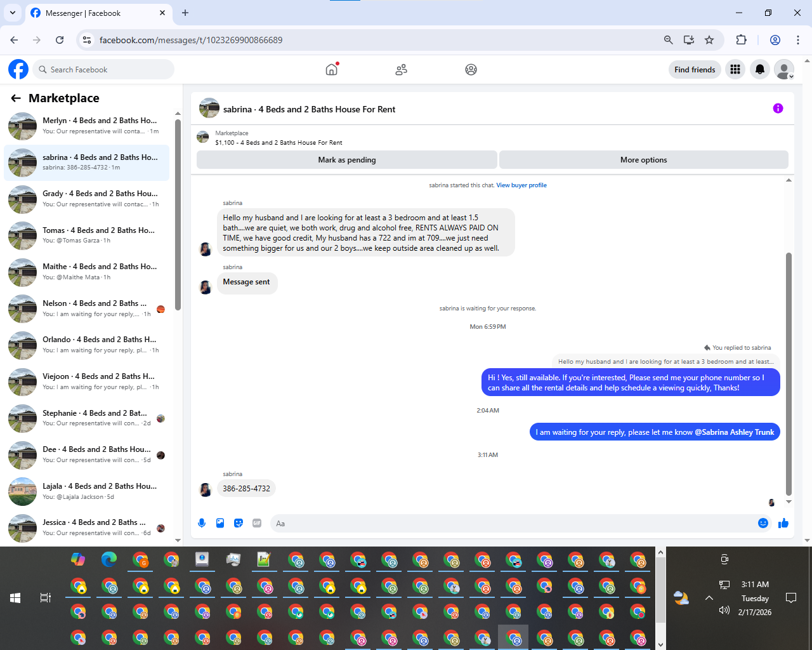
Task: Open the Grady conversation
Action: click(87, 199)
